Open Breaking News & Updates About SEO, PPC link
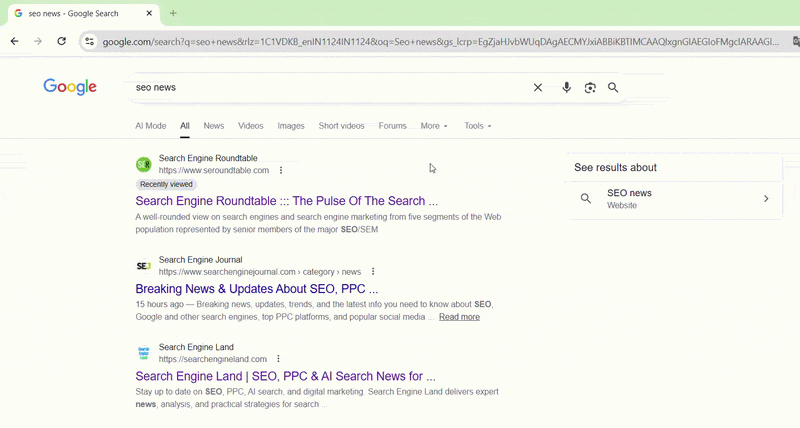The image size is (800, 428). [257, 289]
